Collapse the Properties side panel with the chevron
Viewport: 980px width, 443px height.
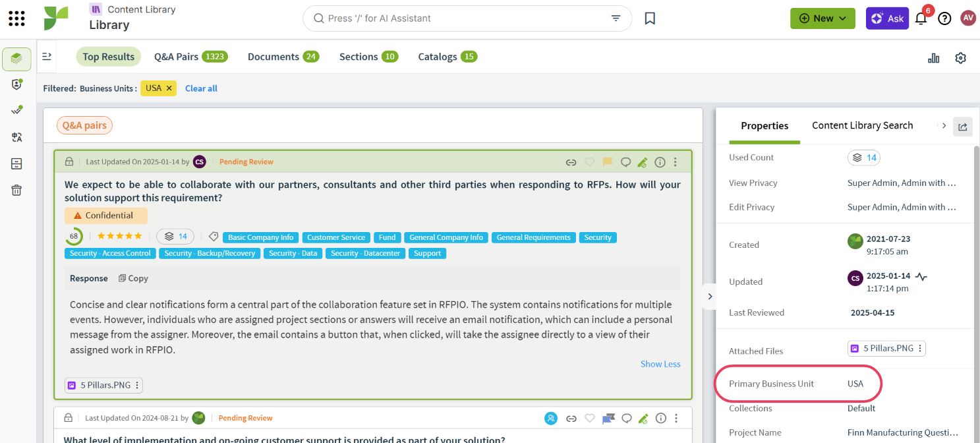(710, 296)
